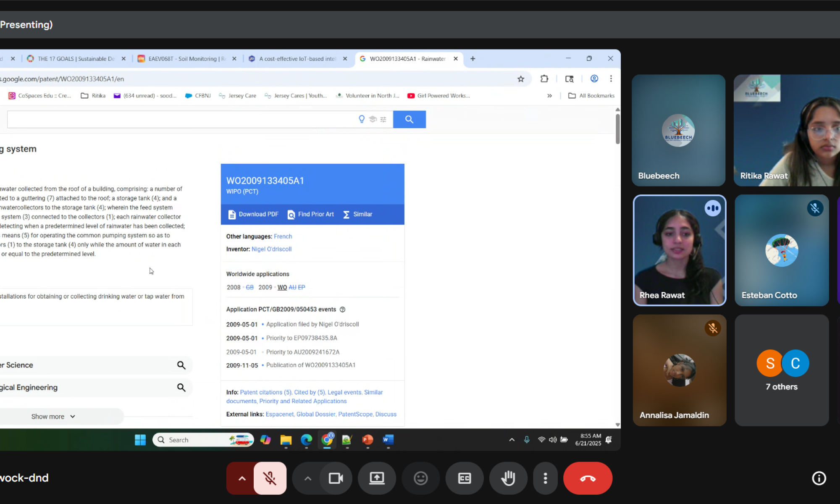
Task: Raise hand in the meeting
Action: [x=508, y=478]
